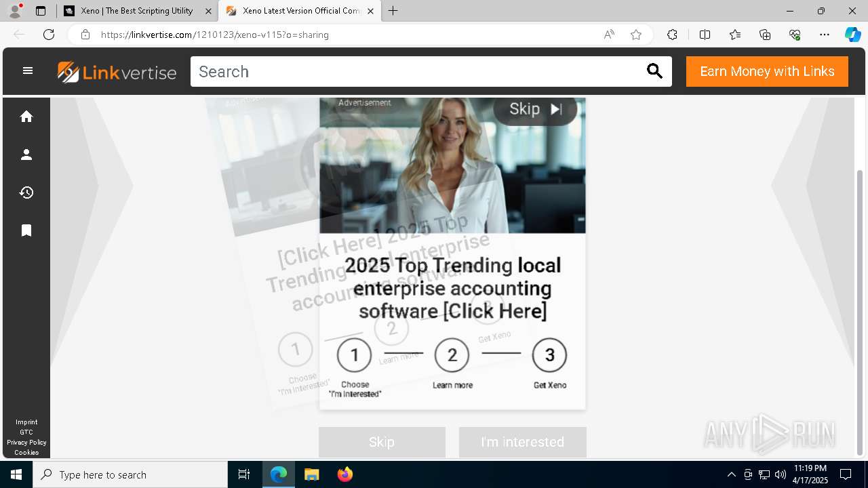Click step 3 circle Get Xeno
Viewport: 868px width, 488px height.
(549, 355)
